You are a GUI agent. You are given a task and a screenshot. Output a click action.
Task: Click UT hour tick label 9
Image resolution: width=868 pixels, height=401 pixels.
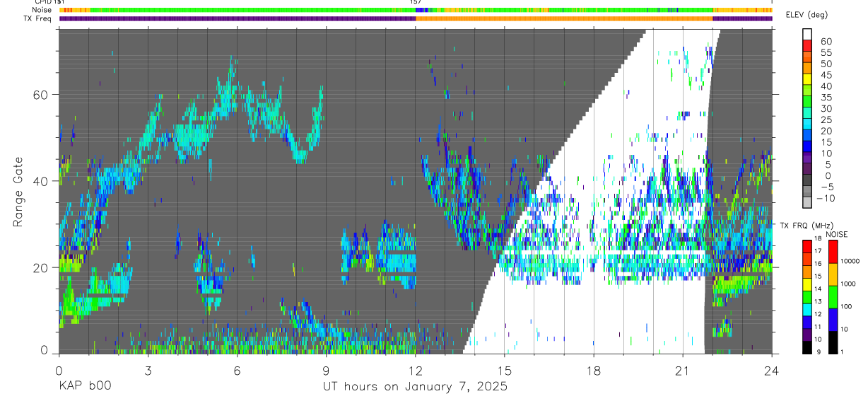pyautogui.click(x=326, y=370)
